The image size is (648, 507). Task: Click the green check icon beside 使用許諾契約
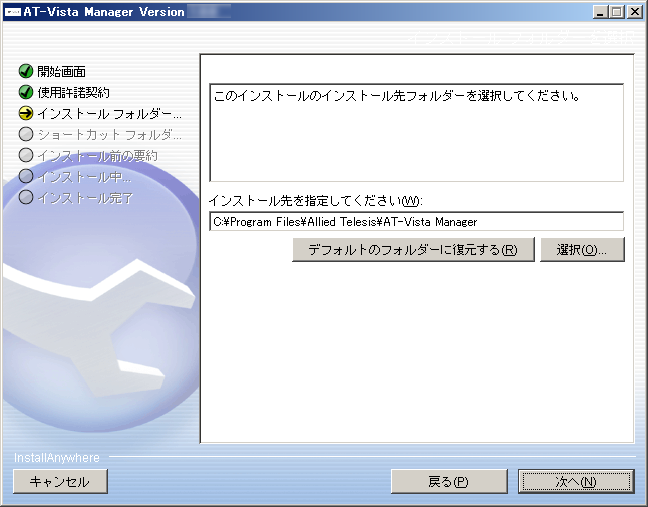[26, 92]
